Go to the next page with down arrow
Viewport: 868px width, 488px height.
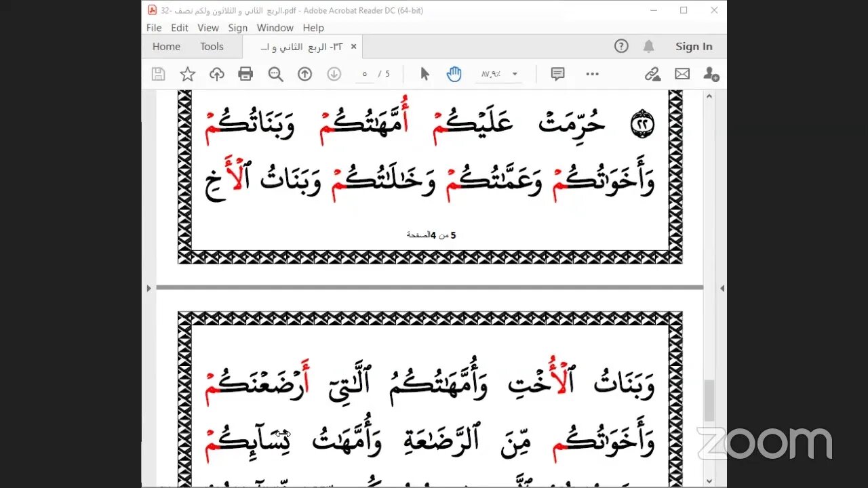tap(334, 75)
